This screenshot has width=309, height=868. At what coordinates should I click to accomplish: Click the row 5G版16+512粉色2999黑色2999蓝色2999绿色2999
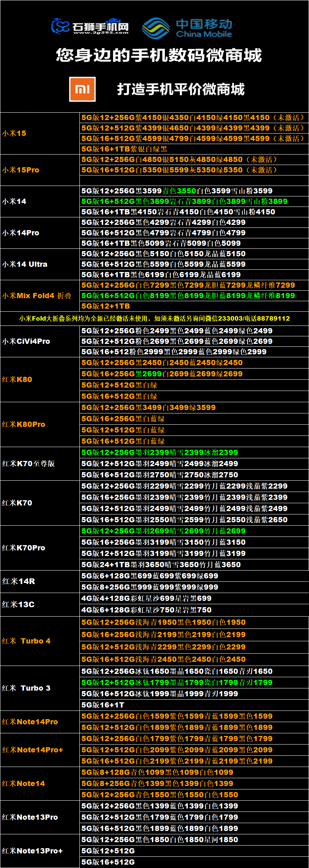(x=194, y=352)
